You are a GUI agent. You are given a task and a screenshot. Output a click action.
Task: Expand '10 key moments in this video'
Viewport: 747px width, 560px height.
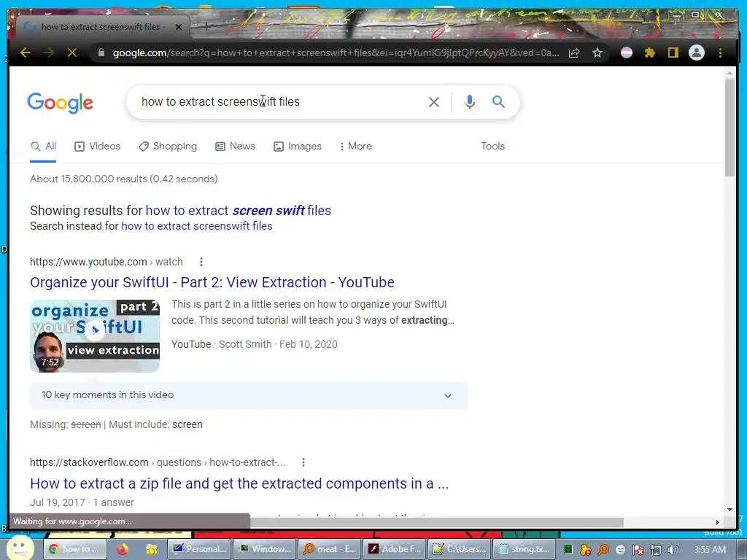point(249,395)
